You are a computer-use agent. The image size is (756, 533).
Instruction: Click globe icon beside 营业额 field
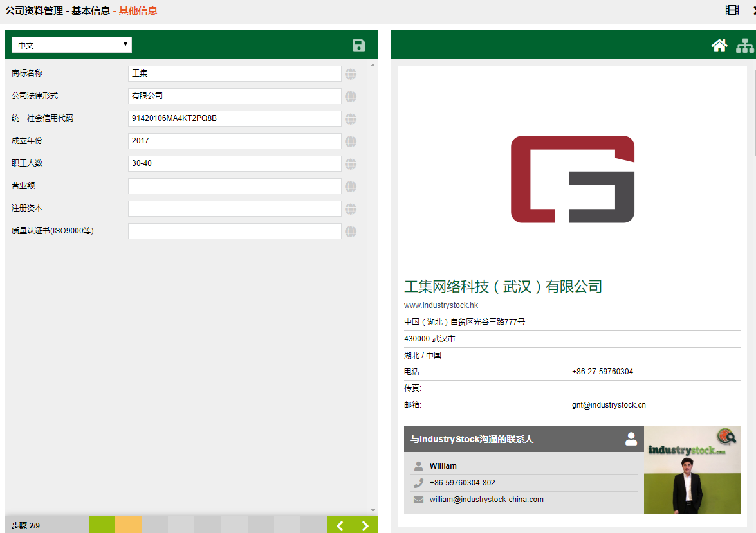coord(351,186)
